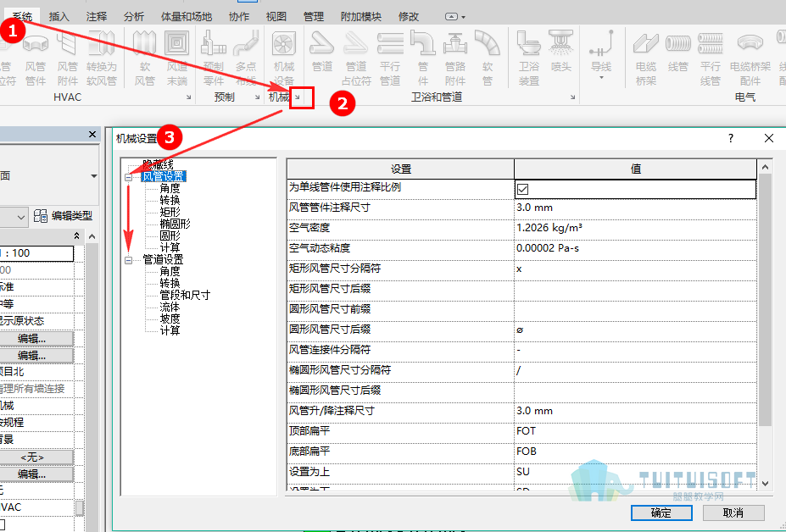Select the 风管附件 duct accessory tool
The image size is (786, 532).
tap(67, 58)
